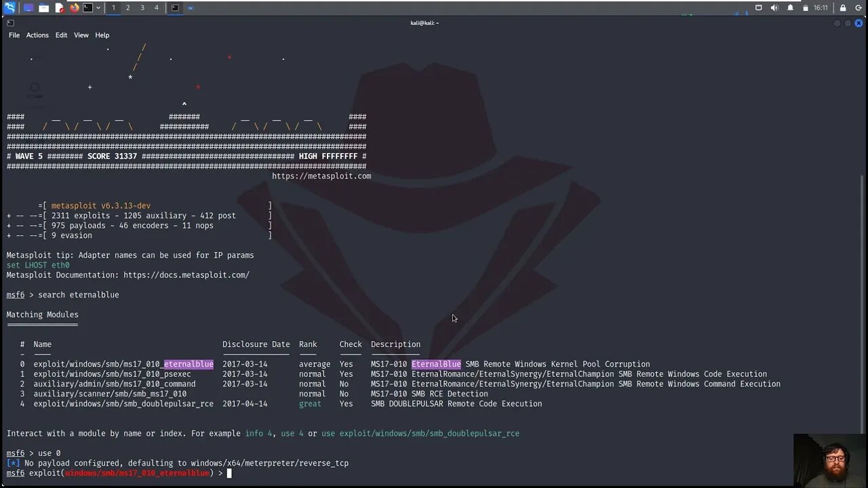Lock the screen with padlock icon
The image size is (868, 488).
pyautogui.click(x=843, y=7)
